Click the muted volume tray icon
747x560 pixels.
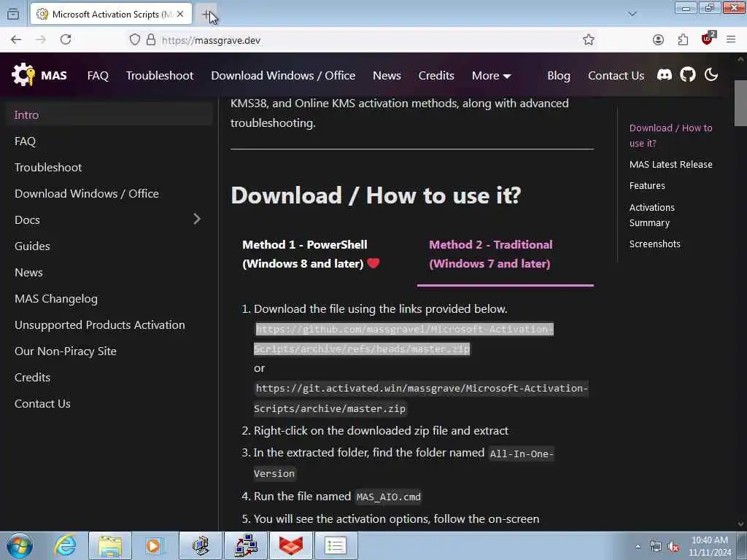(x=673, y=547)
